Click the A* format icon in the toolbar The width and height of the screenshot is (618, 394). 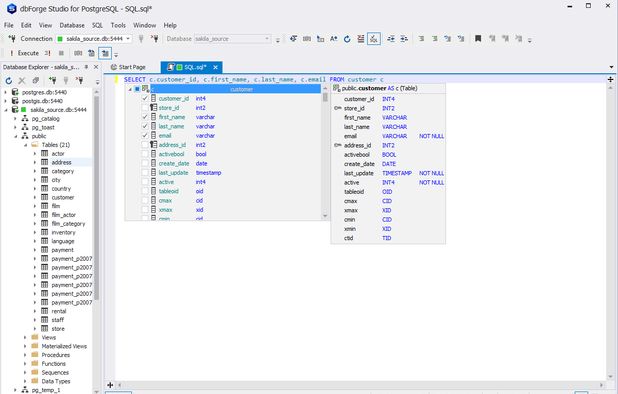[x=333, y=39]
